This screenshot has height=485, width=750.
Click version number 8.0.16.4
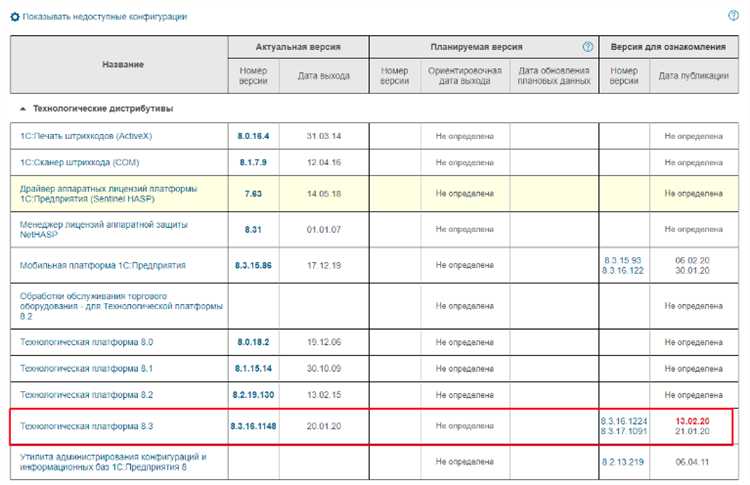pyautogui.click(x=253, y=136)
